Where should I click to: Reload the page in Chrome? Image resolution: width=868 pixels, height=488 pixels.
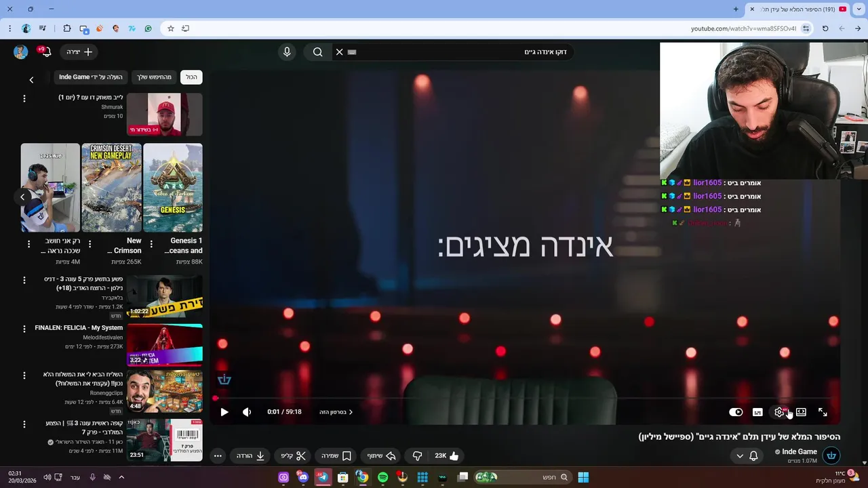825,28
